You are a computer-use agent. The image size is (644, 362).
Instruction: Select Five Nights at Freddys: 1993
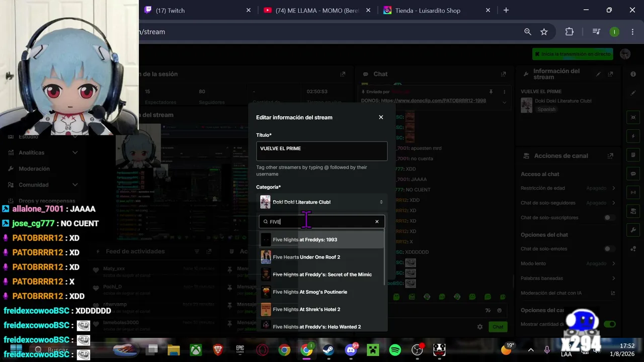[321, 240]
